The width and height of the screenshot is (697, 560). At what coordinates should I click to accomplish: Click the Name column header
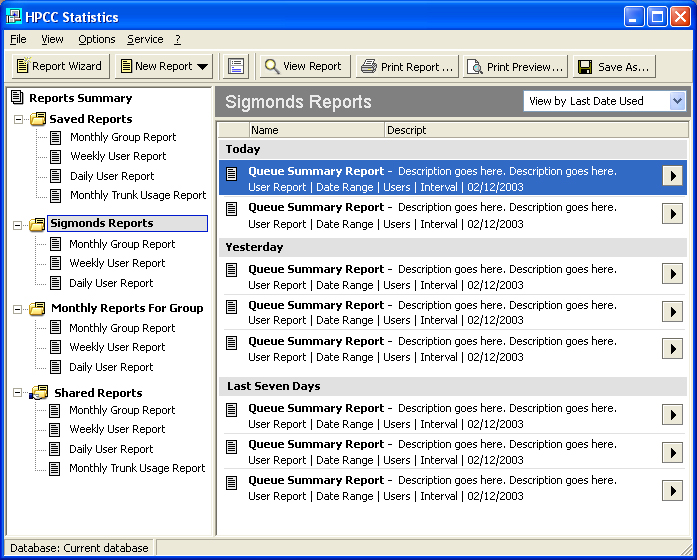[x=316, y=130]
